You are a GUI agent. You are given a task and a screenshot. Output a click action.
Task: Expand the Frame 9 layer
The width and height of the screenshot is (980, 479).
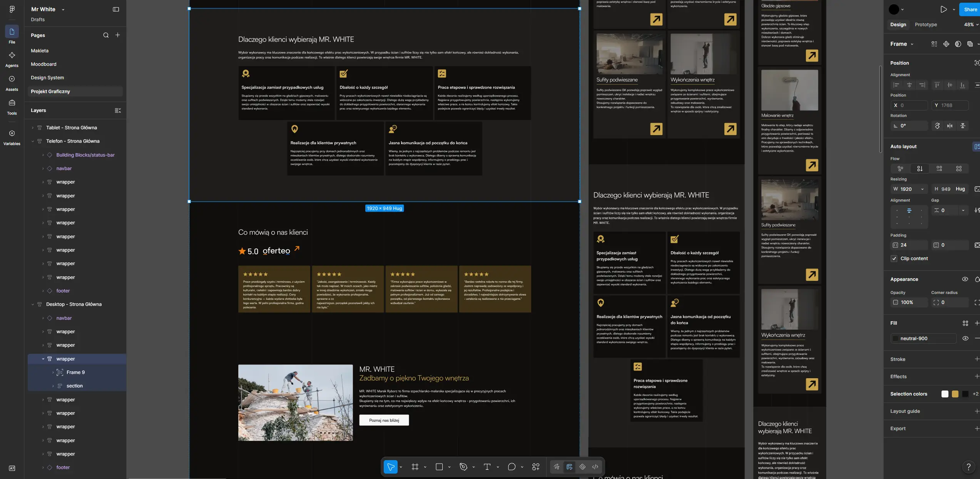(x=53, y=372)
